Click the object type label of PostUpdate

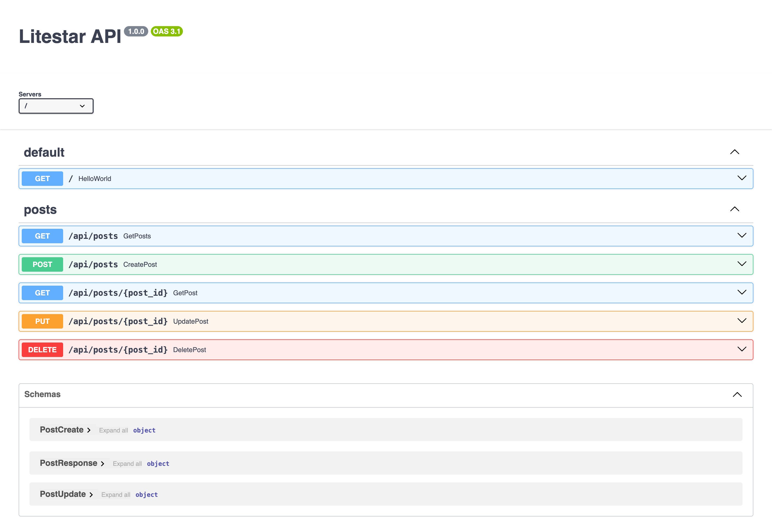(147, 495)
